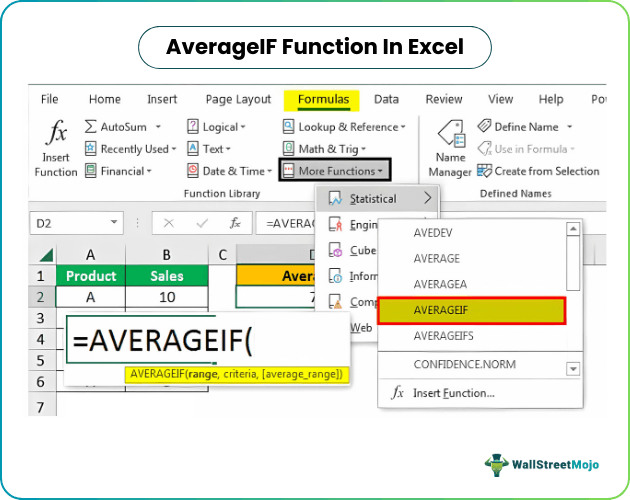Image resolution: width=630 pixels, height=500 pixels.
Task: Click the Create from Selection icon
Action: tap(484, 171)
